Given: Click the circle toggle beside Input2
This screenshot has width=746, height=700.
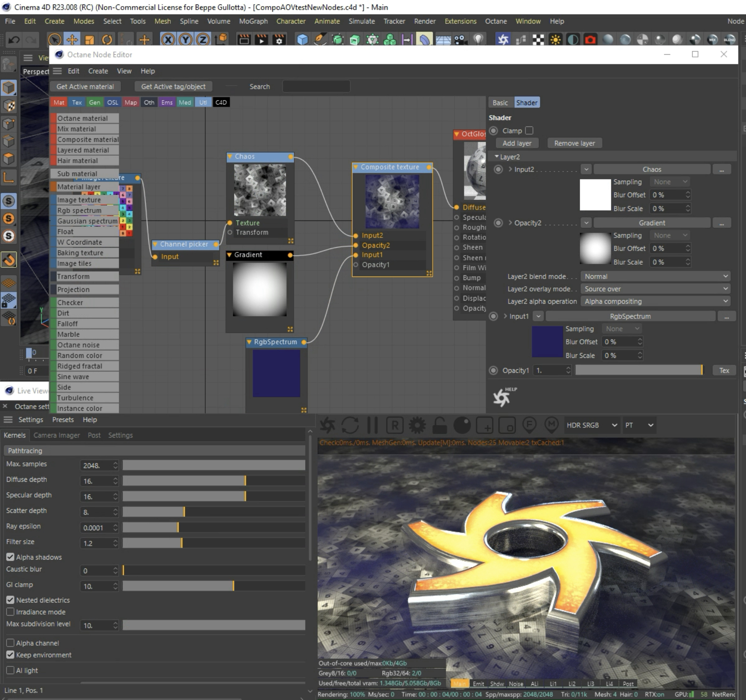Looking at the screenshot, I should point(498,169).
